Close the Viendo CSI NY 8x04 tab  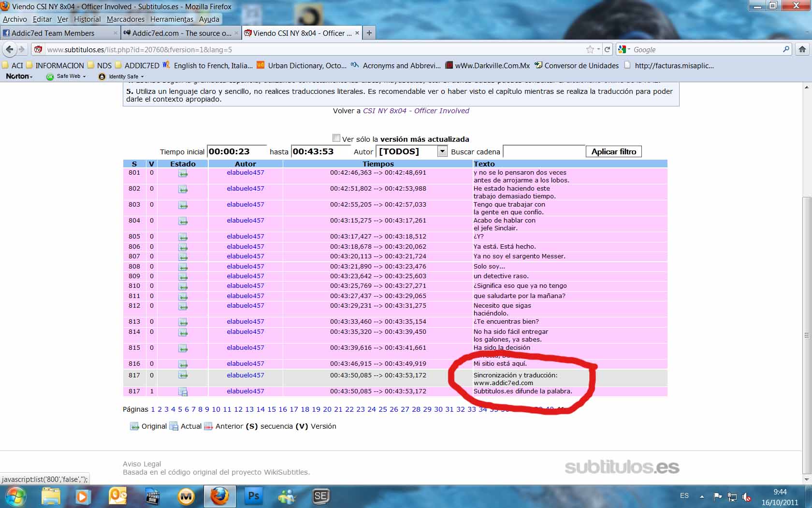[357, 33]
